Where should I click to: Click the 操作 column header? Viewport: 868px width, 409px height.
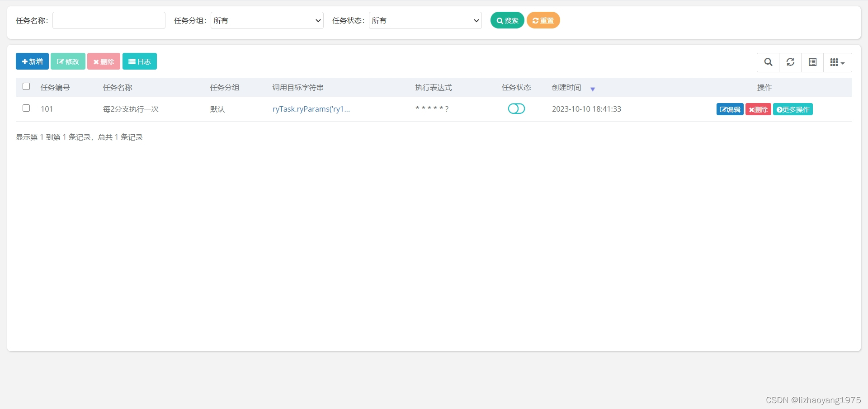pos(764,87)
